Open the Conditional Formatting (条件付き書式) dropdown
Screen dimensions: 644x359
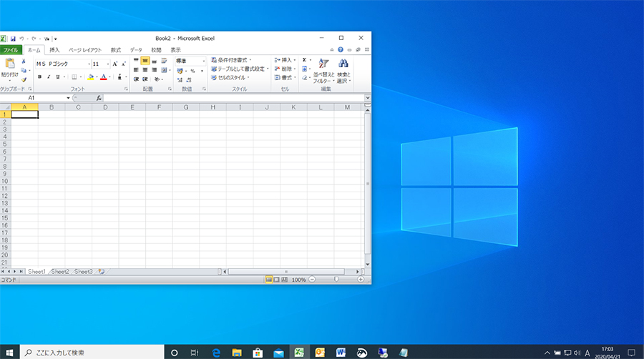click(231, 60)
